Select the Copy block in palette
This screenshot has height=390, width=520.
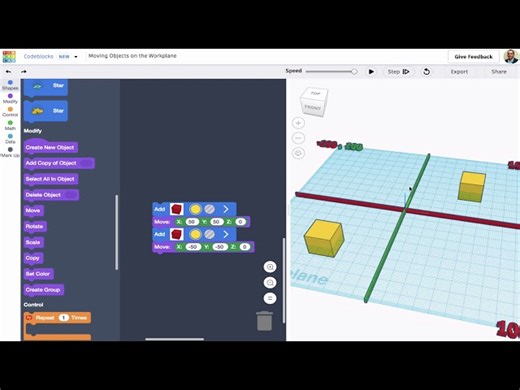click(33, 258)
